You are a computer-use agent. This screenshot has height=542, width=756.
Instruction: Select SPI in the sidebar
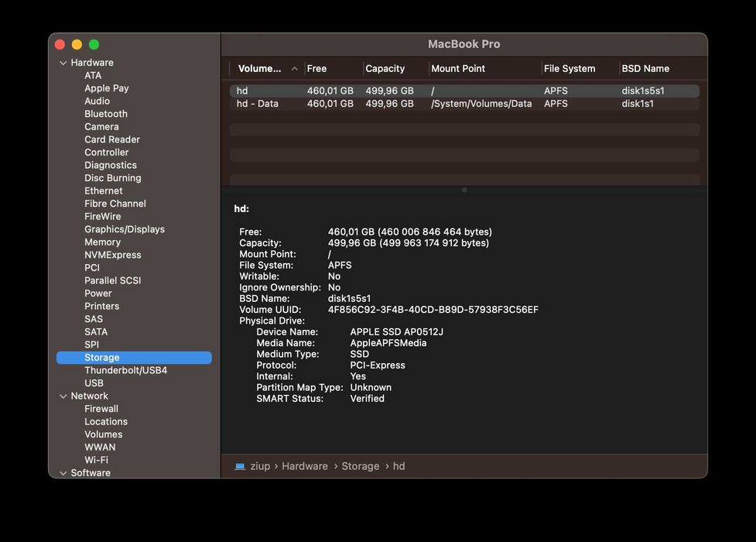pyautogui.click(x=91, y=345)
